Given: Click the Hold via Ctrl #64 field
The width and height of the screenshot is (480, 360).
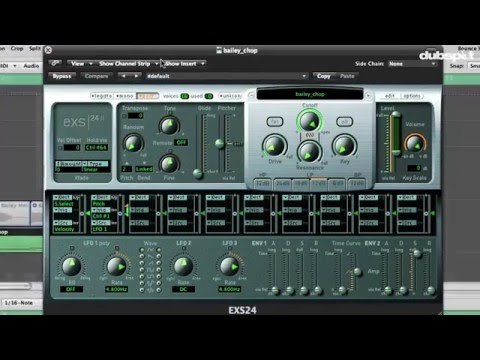Looking at the screenshot, I should point(96,147).
